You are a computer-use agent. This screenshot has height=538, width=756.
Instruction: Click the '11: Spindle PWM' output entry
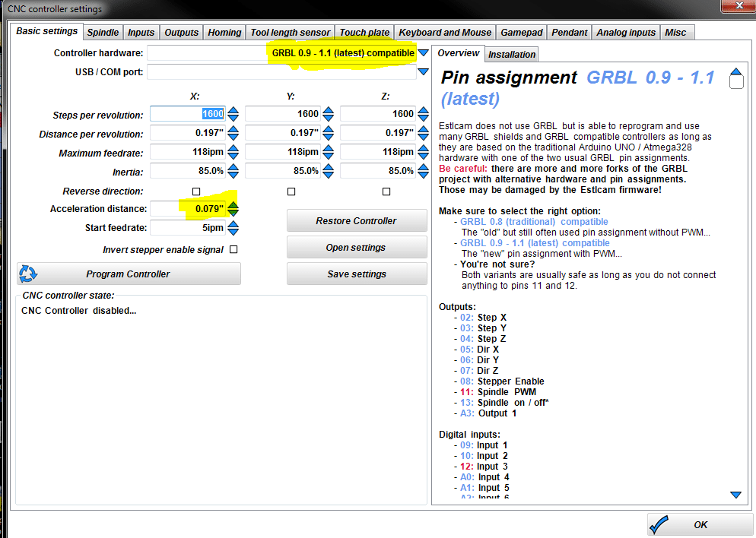(x=498, y=392)
